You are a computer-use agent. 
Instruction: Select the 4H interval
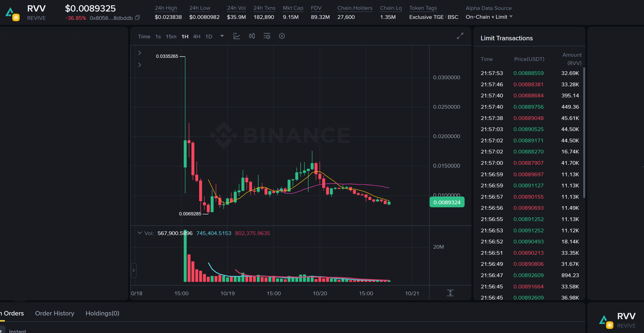click(197, 36)
